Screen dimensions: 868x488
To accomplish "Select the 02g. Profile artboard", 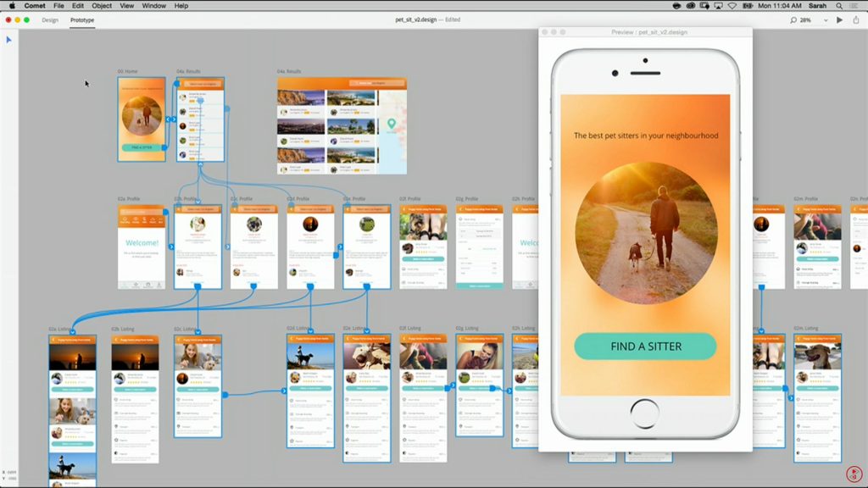I will (x=480, y=247).
